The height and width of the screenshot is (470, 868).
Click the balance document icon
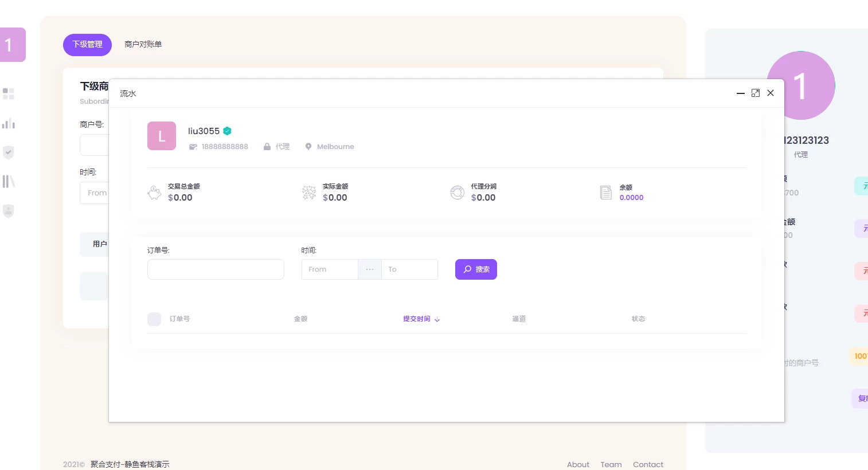click(x=605, y=193)
